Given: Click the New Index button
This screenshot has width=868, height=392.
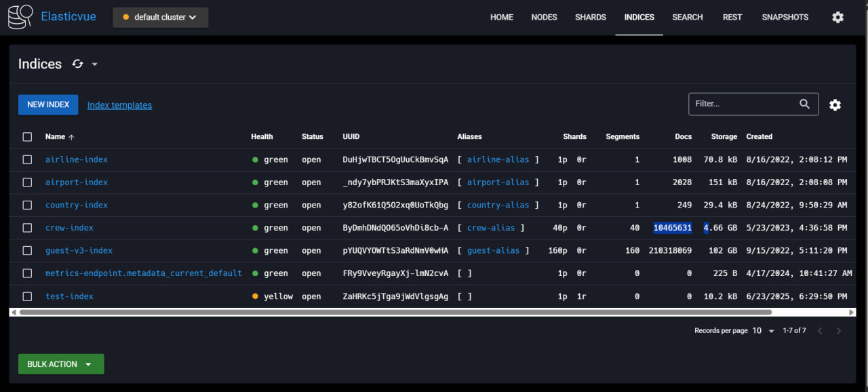Looking at the screenshot, I should 48,104.
